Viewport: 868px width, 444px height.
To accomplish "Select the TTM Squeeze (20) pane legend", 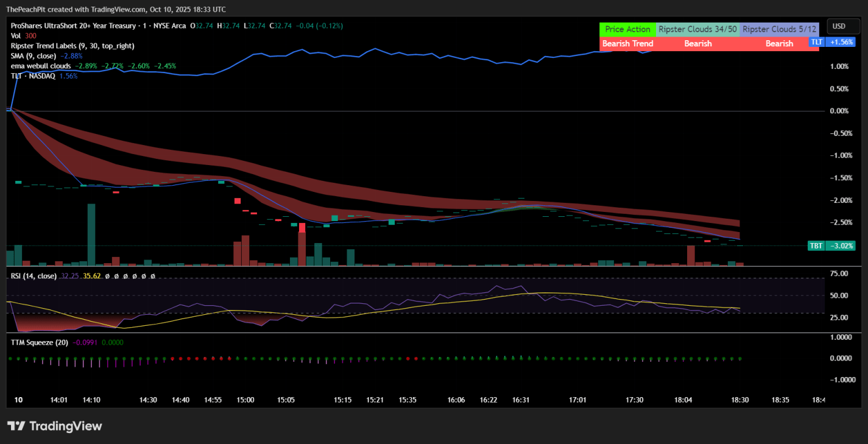I will [40, 342].
